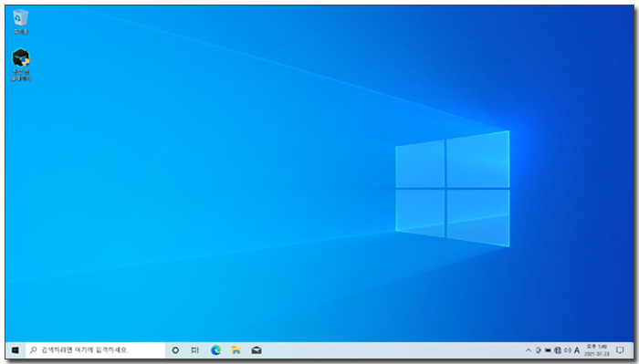Open File Explorer from the taskbar

click(236, 350)
